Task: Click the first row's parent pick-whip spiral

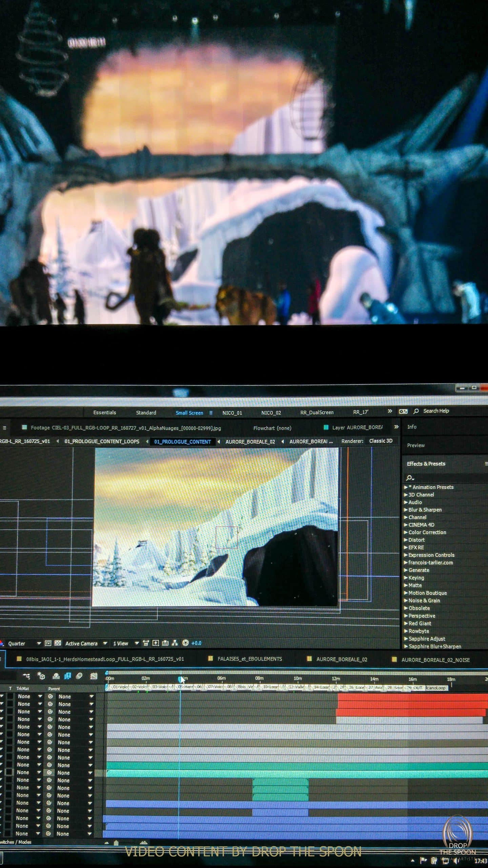Action: pos(50,696)
